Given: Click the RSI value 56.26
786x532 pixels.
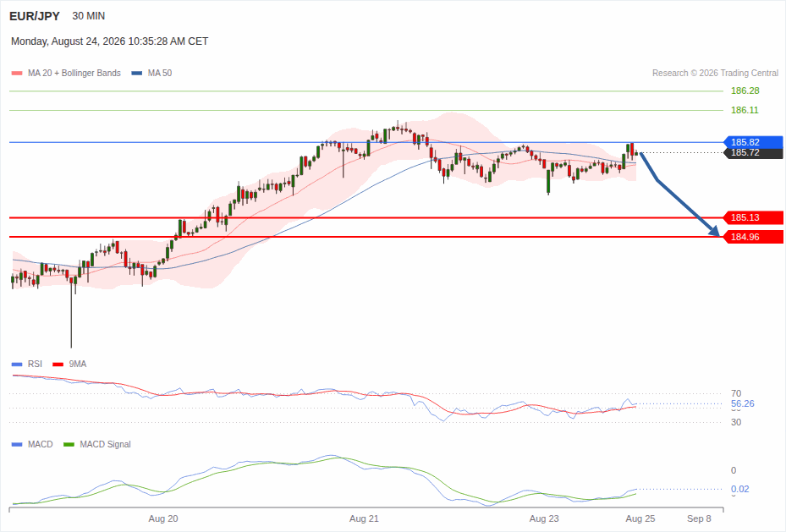Looking at the screenshot, I should point(742,403).
